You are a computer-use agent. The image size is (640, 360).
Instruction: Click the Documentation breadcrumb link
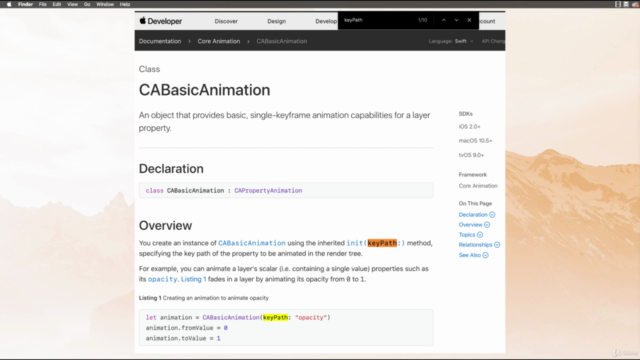click(160, 41)
